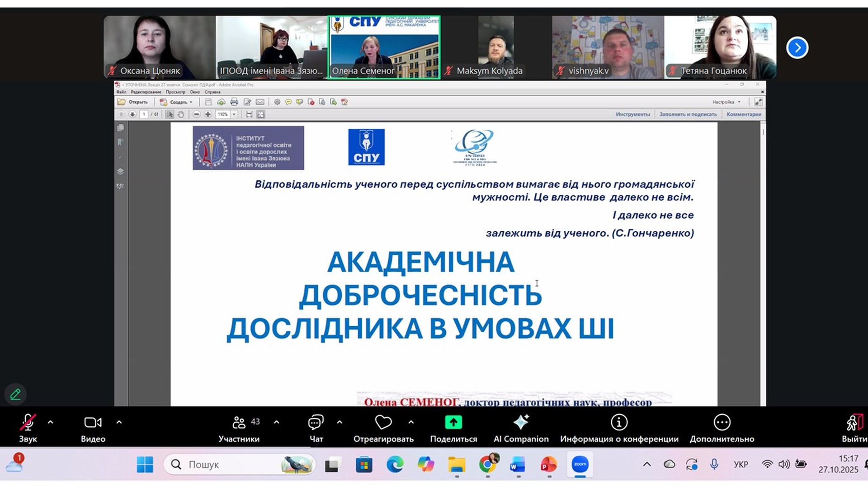Toggle the УКР keyboard language indicator
Image resolution: width=868 pixels, height=488 pixels.
pyautogui.click(x=741, y=465)
